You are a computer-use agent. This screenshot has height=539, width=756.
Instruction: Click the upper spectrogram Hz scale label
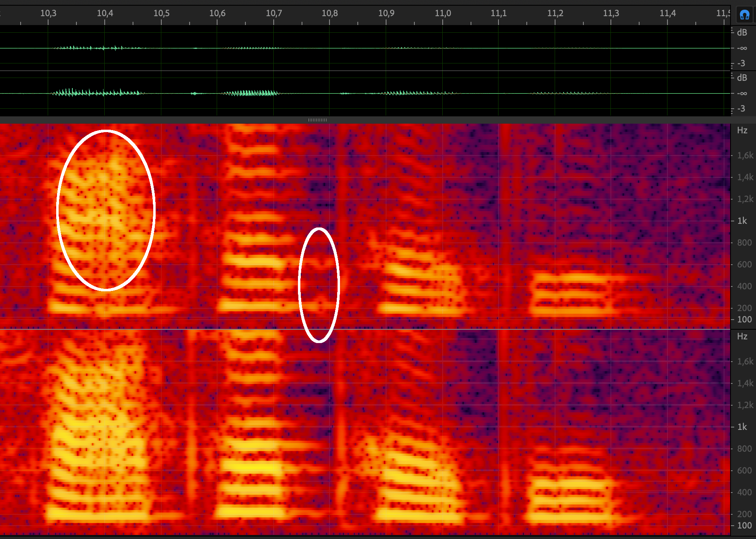(742, 130)
